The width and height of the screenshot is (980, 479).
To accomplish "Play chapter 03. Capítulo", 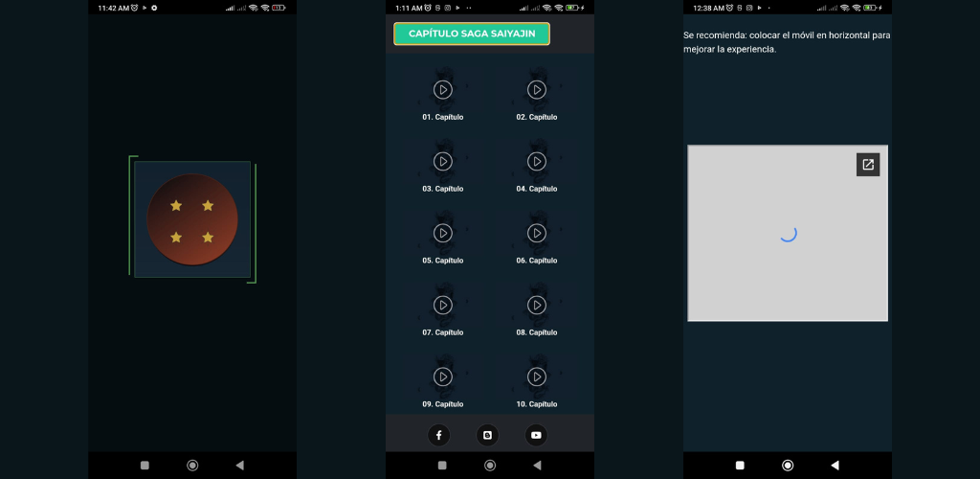I will [x=442, y=162].
